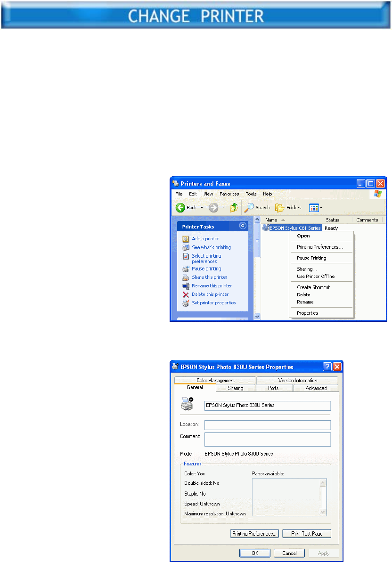Switch to the Sharing tab
The image size is (392, 562).
pyautogui.click(x=236, y=388)
